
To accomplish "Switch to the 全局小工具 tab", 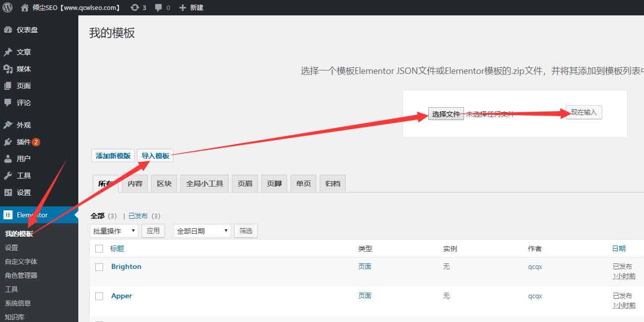I will click(205, 184).
